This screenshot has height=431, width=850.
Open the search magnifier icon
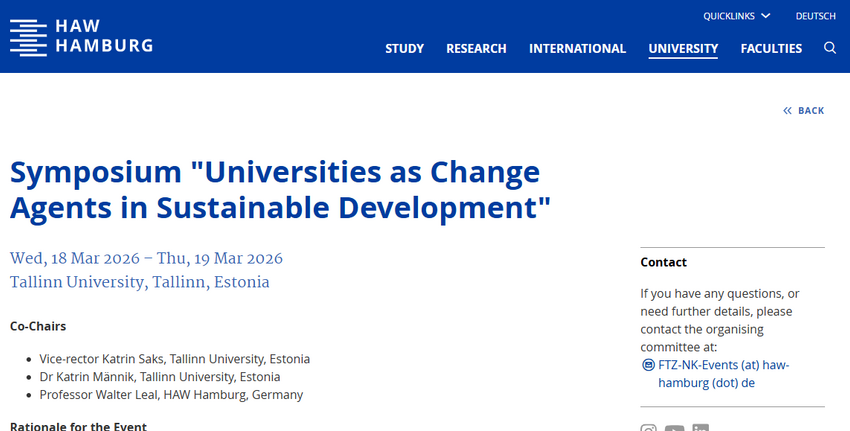point(830,48)
